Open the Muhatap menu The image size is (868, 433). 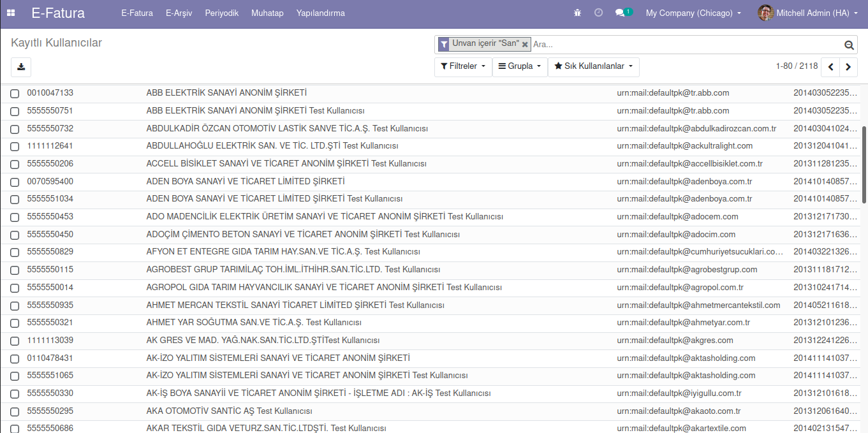point(267,13)
